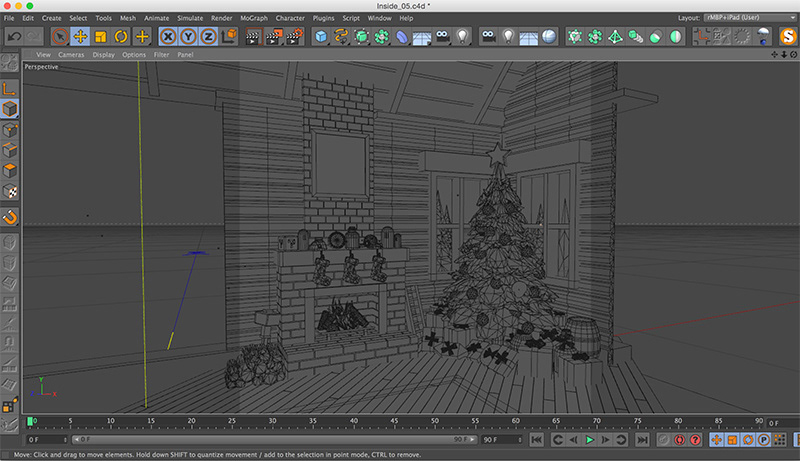Click the 0 F start frame field
Viewport: 800px width, 461px height.
point(47,440)
